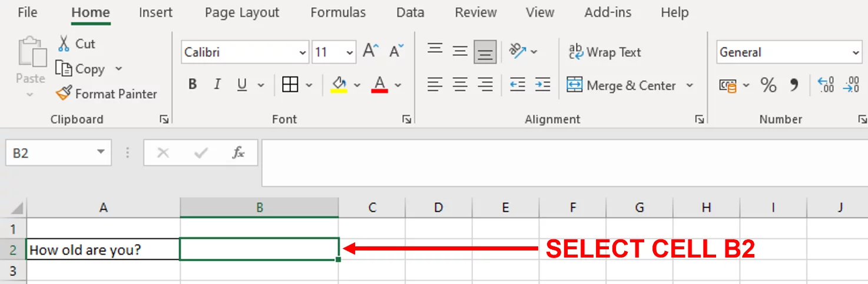Open the Copy options dropdown arrow
This screenshot has height=284, width=868.
pos(118,69)
